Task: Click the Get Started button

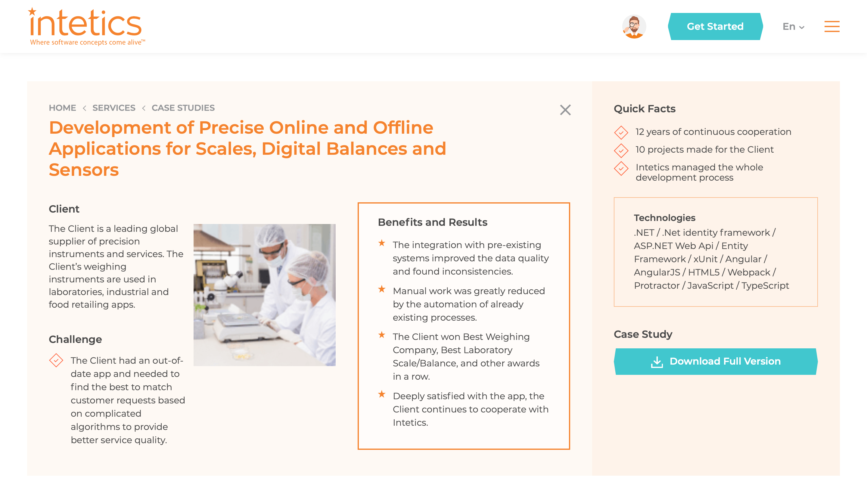Action: (715, 26)
